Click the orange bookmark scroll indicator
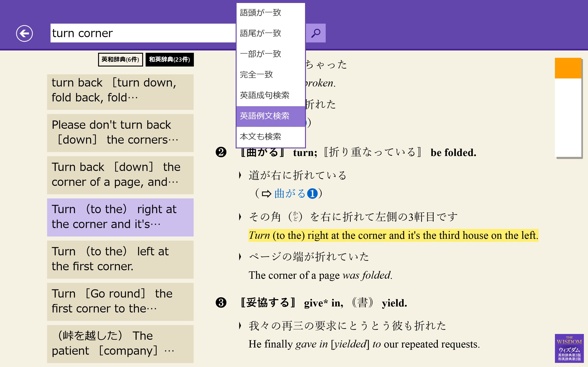The width and height of the screenshot is (588, 367). [568, 68]
